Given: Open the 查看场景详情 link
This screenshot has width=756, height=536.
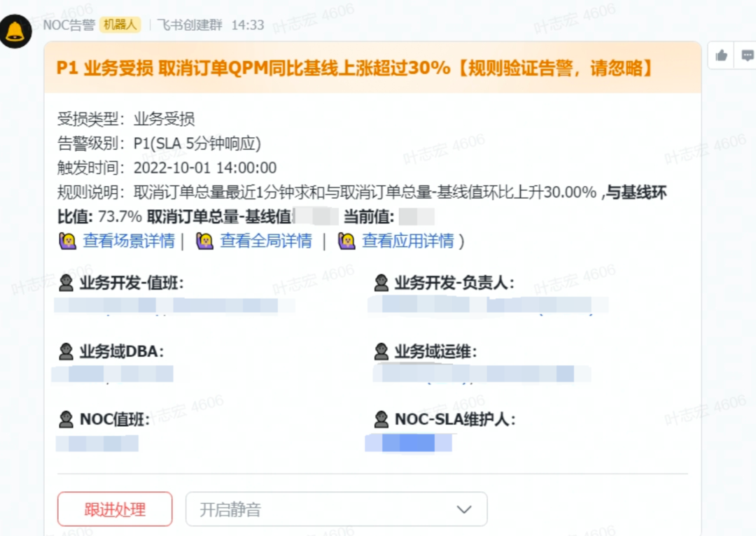Looking at the screenshot, I should [129, 241].
